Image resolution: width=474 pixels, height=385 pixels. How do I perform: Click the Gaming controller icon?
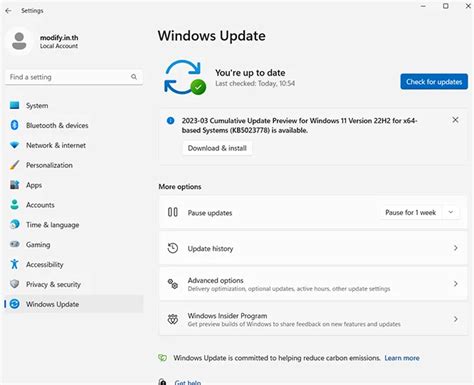(14, 244)
